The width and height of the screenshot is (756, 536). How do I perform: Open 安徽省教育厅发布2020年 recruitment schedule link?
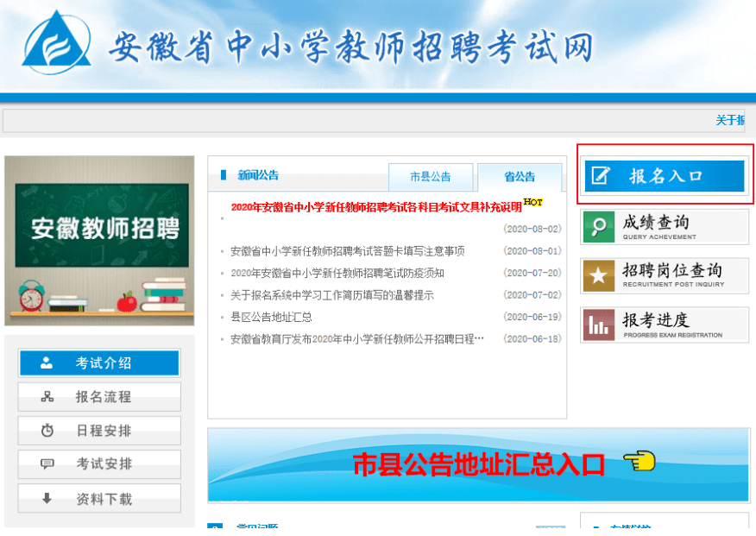(357, 339)
